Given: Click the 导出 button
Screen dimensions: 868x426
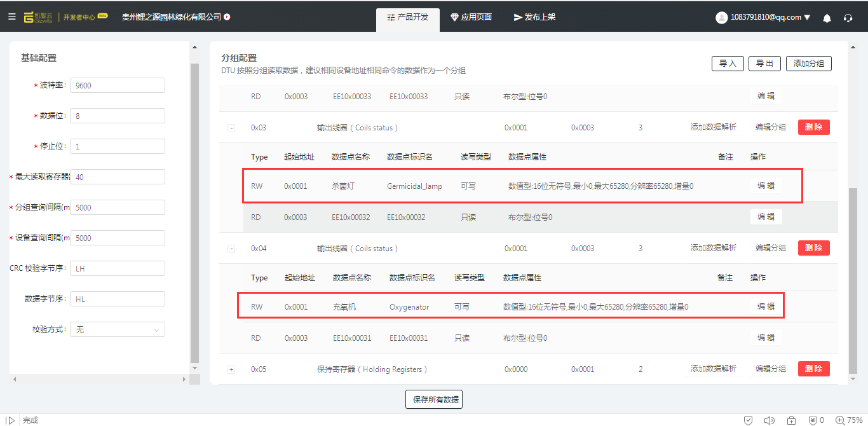Looking at the screenshot, I should (x=765, y=64).
